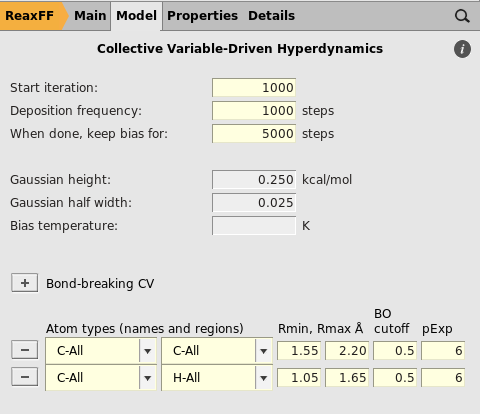Edit BO cutoff in the C-H row

(x=395, y=378)
